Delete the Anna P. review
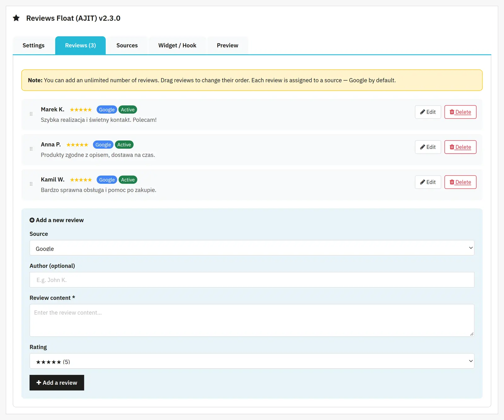 pyautogui.click(x=460, y=147)
